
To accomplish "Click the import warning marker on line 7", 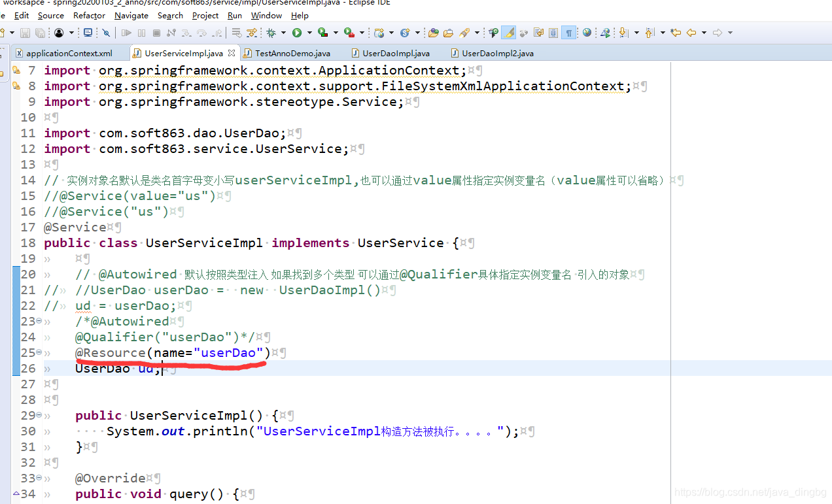I will click(x=16, y=70).
